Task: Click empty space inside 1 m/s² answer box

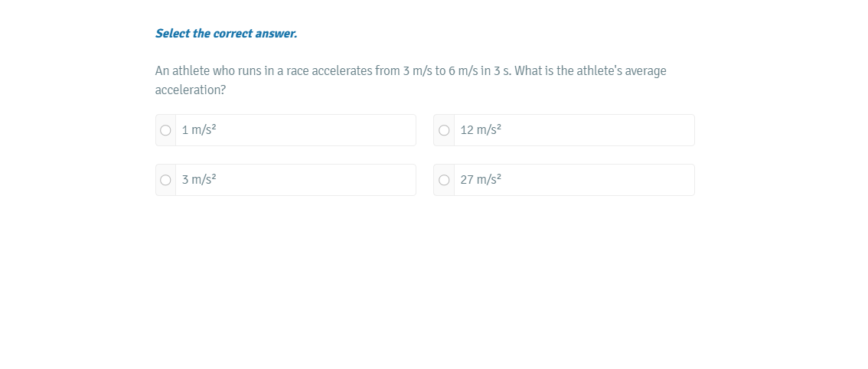Action: (321, 130)
